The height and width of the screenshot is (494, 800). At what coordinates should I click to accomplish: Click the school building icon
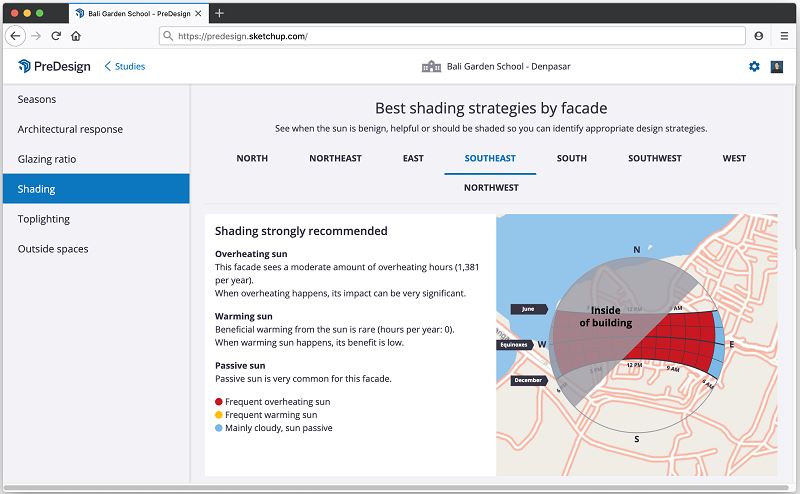click(431, 66)
